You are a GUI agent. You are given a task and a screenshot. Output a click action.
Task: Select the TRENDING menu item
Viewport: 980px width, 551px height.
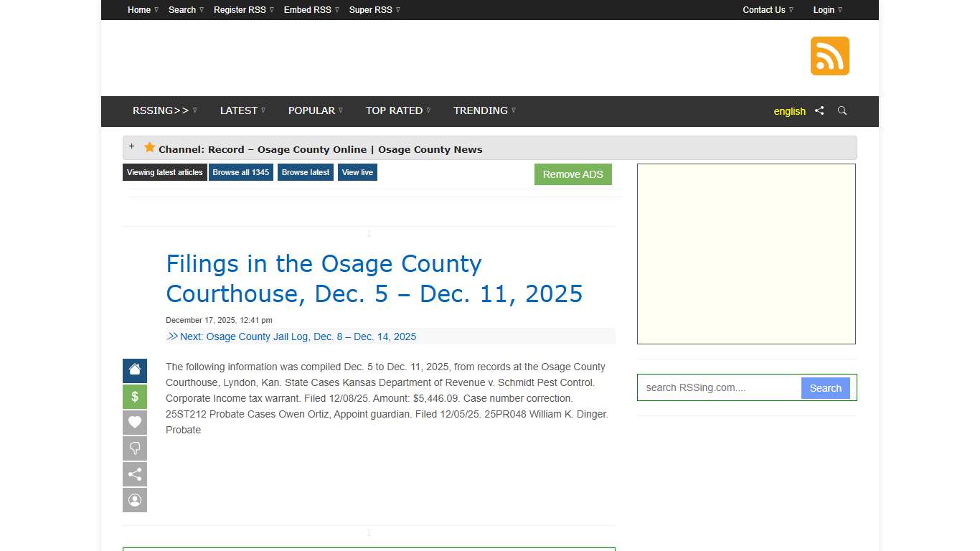(x=480, y=110)
